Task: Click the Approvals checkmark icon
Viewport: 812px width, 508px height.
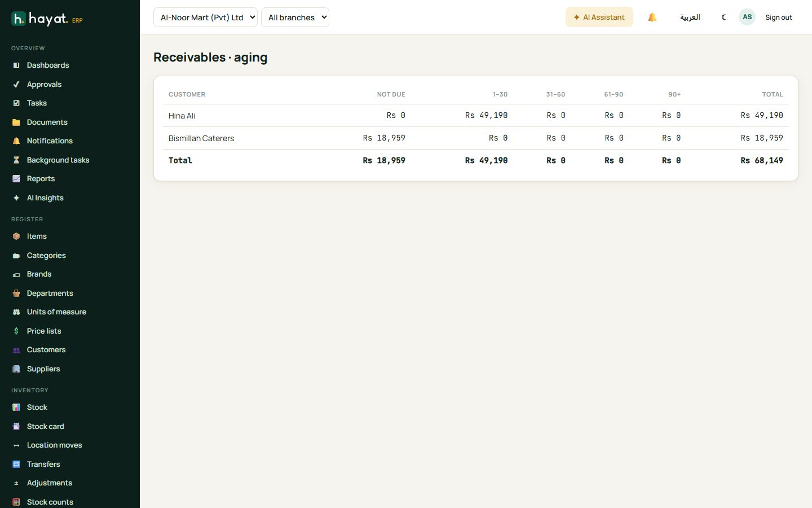Action: (16, 85)
